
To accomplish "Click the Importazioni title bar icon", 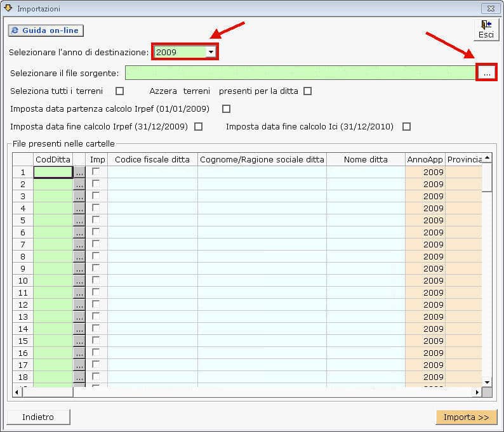I will pyautogui.click(x=8, y=8).
